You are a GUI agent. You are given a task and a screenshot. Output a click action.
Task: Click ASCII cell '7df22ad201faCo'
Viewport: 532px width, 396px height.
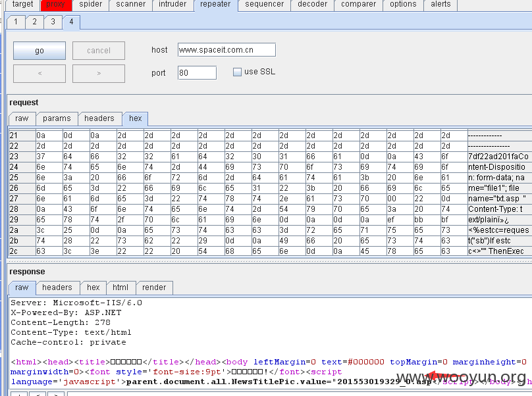coord(500,157)
